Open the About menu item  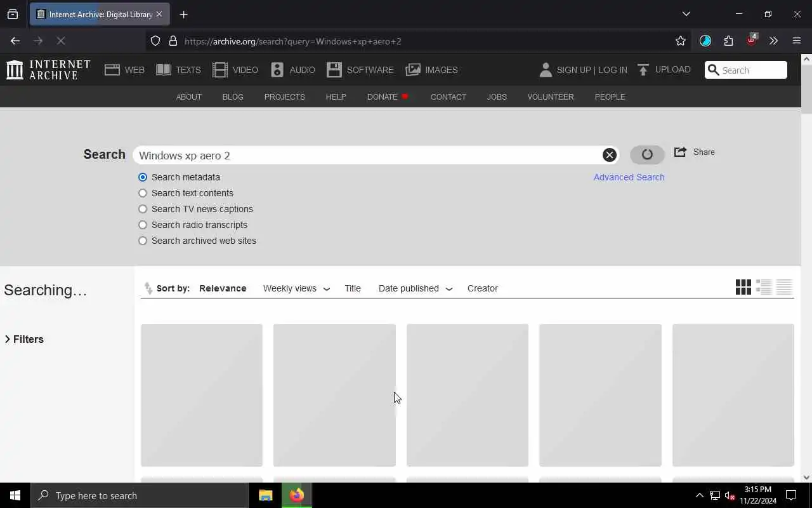click(188, 97)
